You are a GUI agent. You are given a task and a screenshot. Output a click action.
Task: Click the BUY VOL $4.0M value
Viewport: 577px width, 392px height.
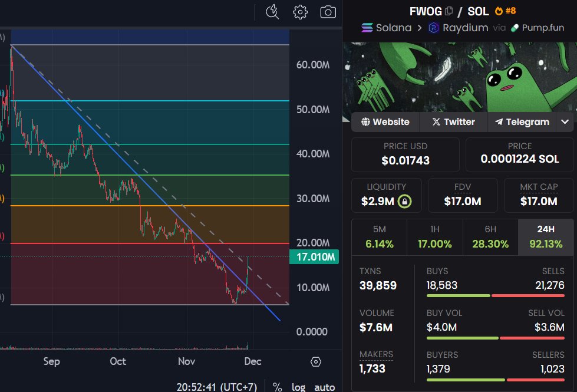(x=441, y=327)
